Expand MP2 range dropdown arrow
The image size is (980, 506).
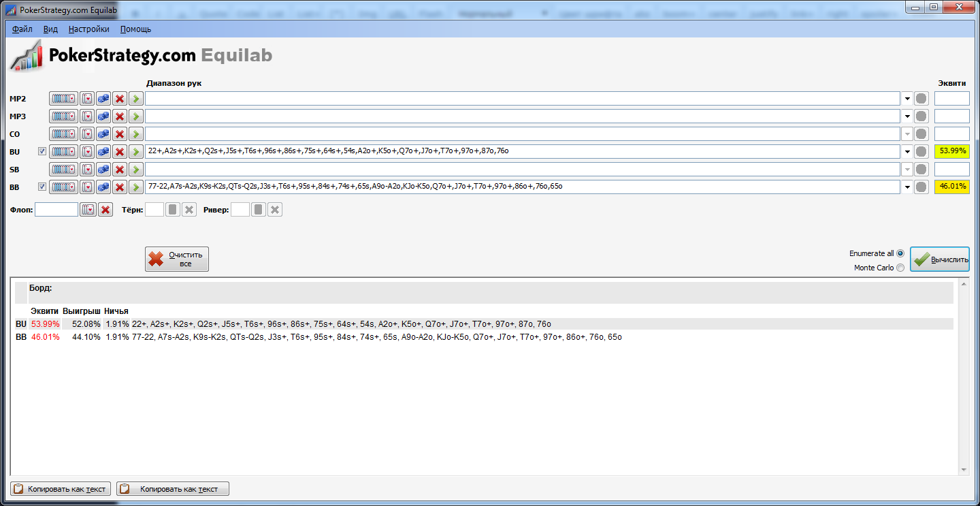pyautogui.click(x=906, y=99)
